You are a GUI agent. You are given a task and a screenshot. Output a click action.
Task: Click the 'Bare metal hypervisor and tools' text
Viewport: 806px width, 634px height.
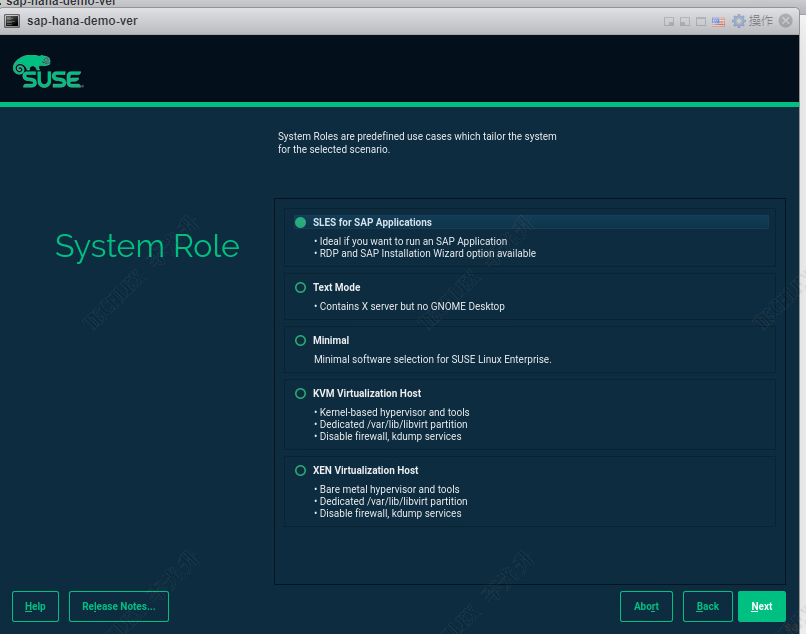point(390,490)
